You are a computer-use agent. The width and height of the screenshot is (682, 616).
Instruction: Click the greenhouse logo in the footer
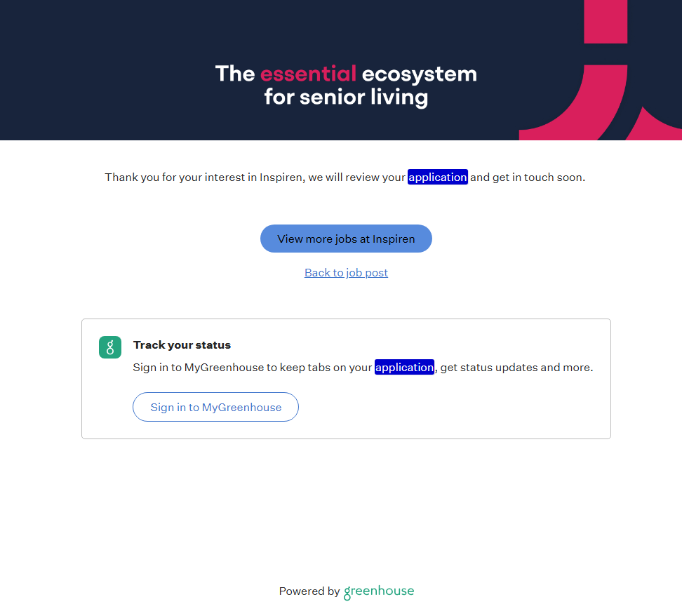(379, 591)
